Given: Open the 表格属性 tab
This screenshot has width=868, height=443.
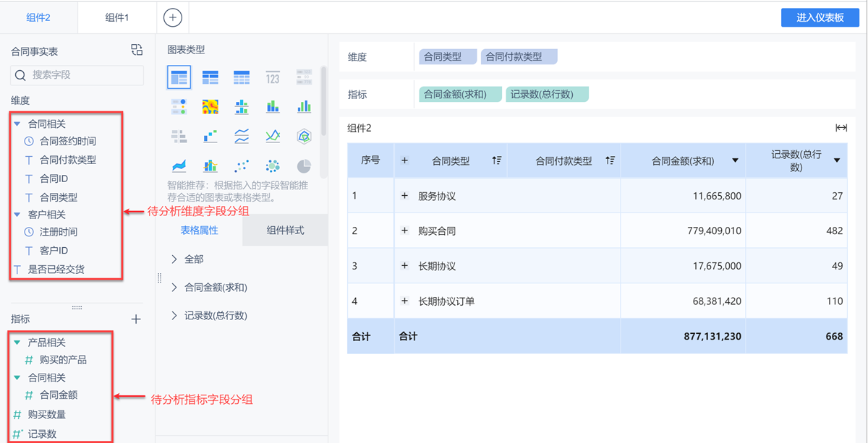Looking at the screenshot, I should [x=199, y=231].
